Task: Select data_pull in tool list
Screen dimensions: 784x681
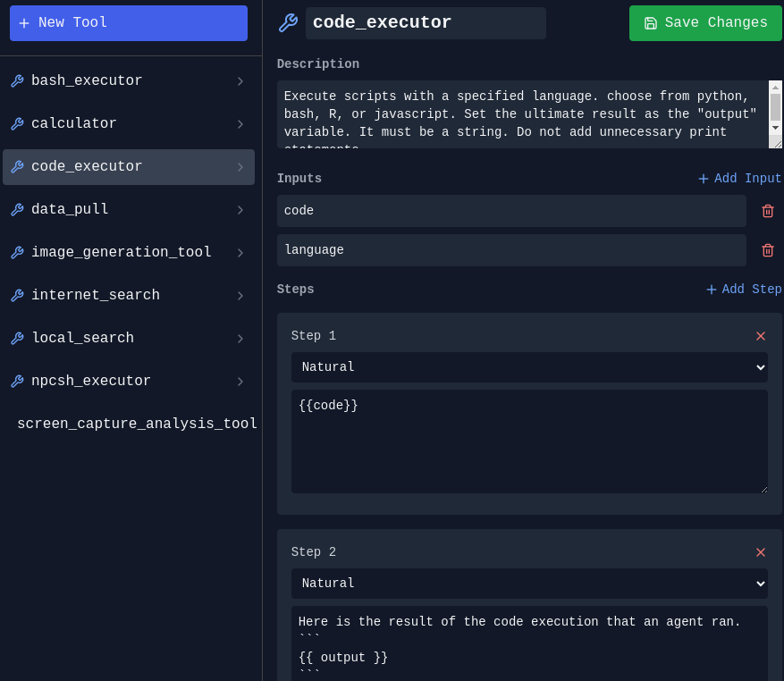Action: tap(129, 209)
